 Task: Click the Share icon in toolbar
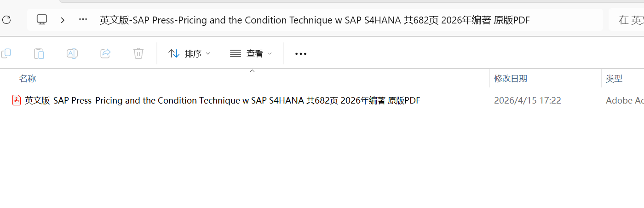click(105, 53)
